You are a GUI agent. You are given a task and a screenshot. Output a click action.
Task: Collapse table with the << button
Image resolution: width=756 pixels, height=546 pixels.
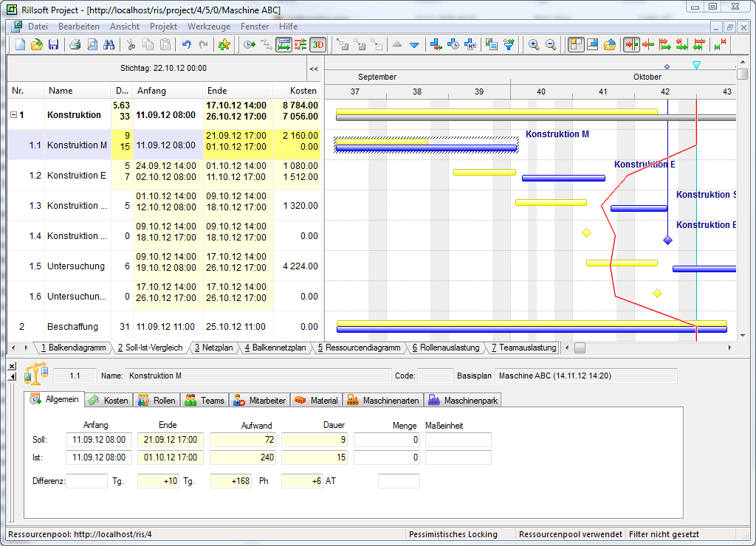pyautogui.click(x=314, y=69)
